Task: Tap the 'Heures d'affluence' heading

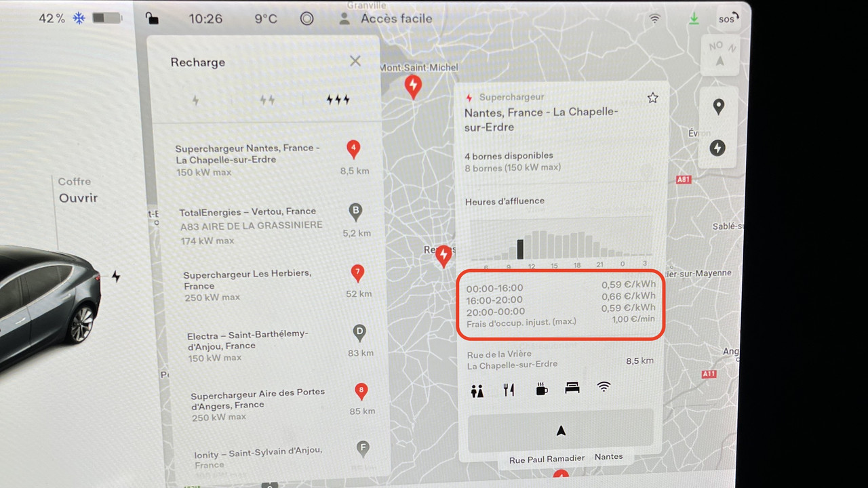Action: [x=505, y=201]
